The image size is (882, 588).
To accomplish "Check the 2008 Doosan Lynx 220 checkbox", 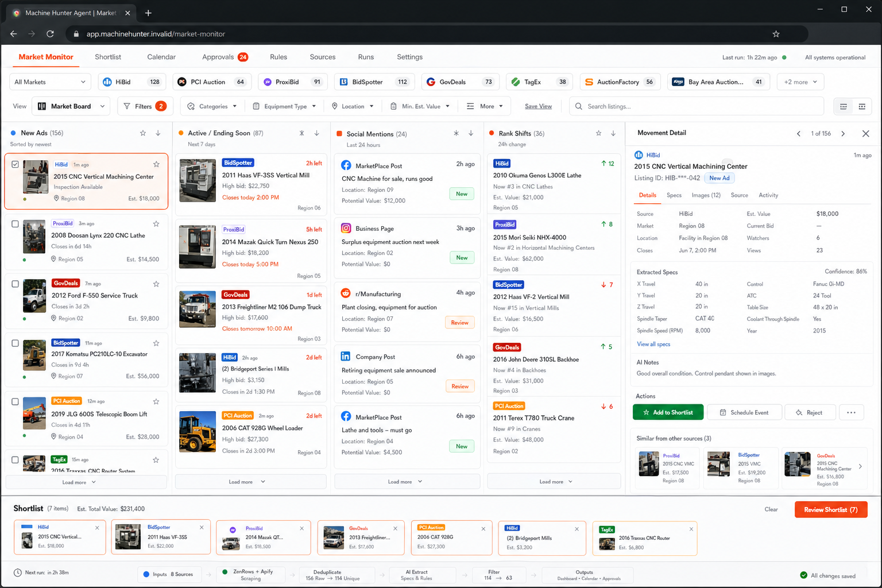I will (15, 224).
